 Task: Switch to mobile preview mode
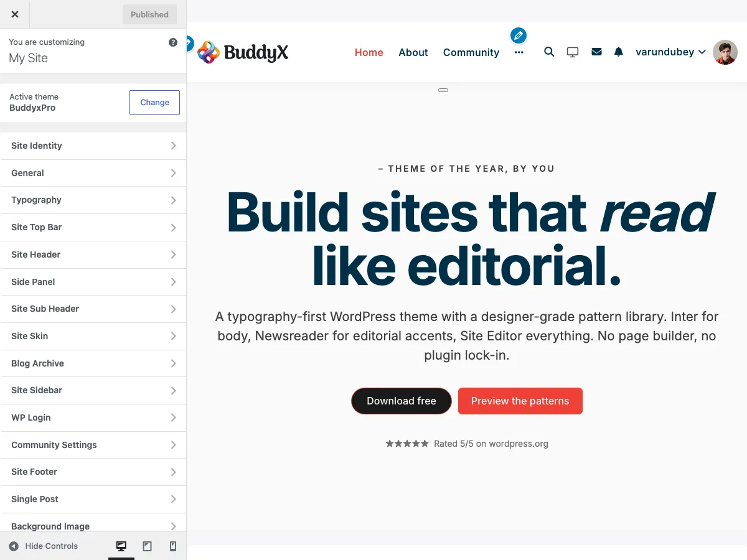pos(173,546)
